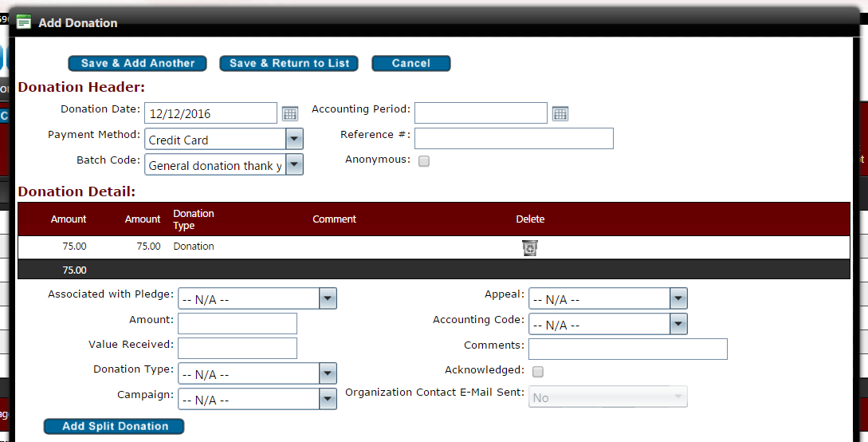Expand the Payment Method dropdown
The image size is (868, 442).
click(295, 139)
